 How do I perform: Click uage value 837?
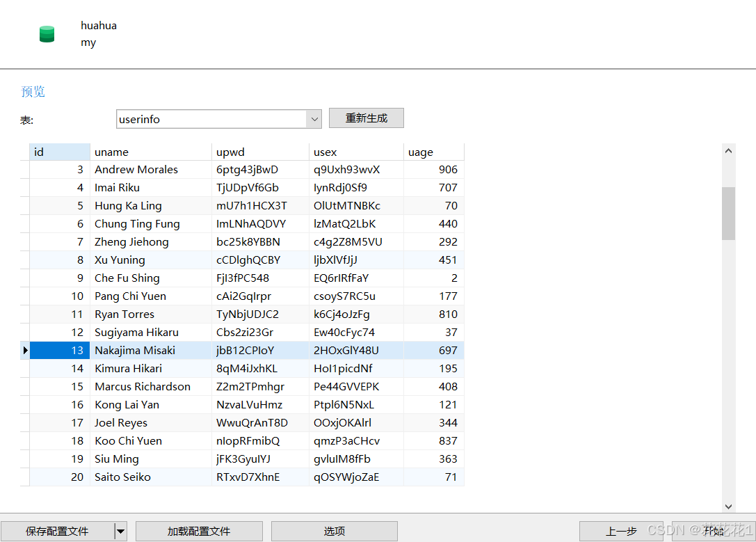(434, 440)
